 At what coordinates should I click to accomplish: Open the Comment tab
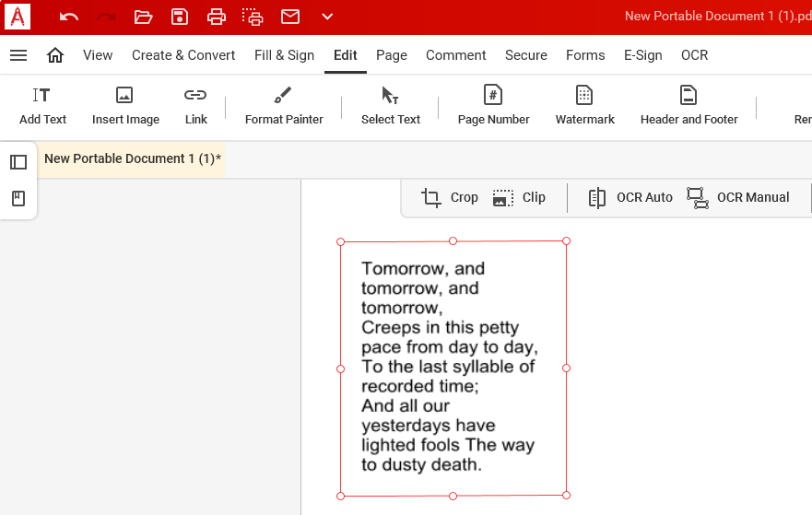coord(455,55)
